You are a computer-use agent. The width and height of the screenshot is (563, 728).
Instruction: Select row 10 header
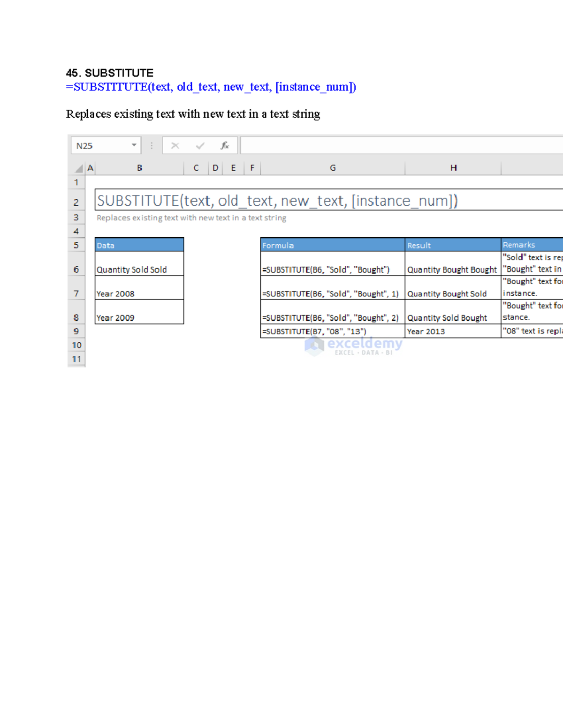point(76,345)
